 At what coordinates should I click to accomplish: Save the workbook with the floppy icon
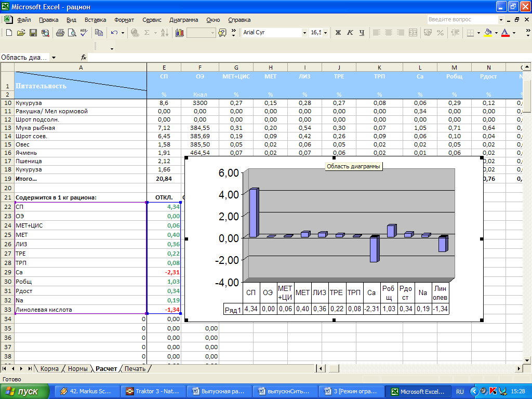click(33, 33)
